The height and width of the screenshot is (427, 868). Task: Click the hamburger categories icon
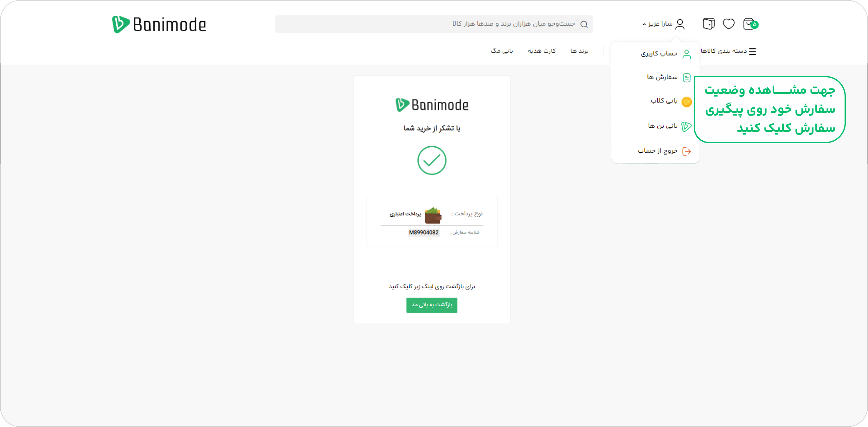(752, 51)
